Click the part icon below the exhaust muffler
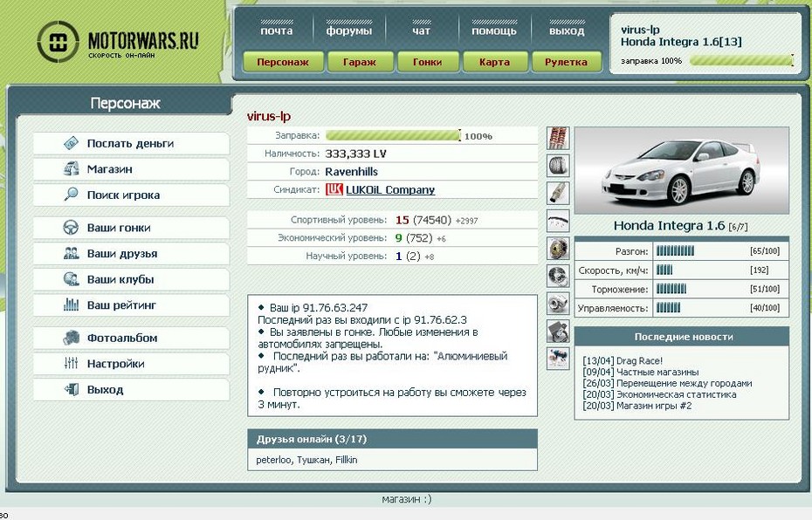This screenshot has height=520, width=812. 558,221
